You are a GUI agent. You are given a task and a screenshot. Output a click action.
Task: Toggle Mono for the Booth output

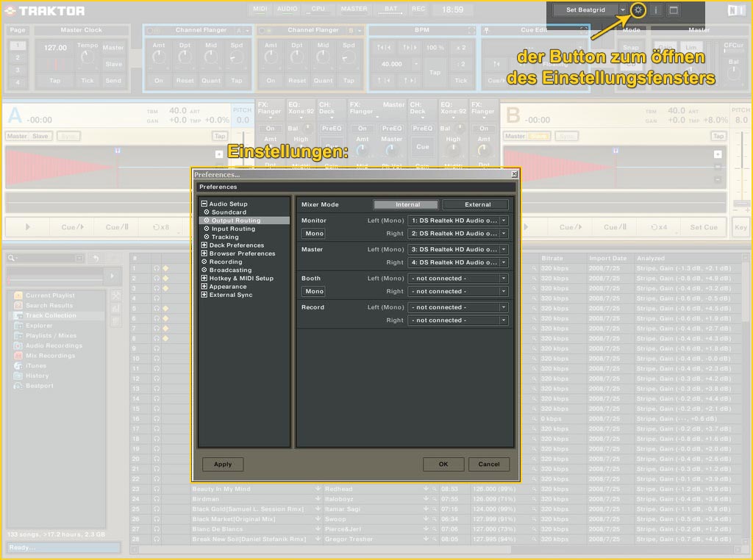[314, 291]
